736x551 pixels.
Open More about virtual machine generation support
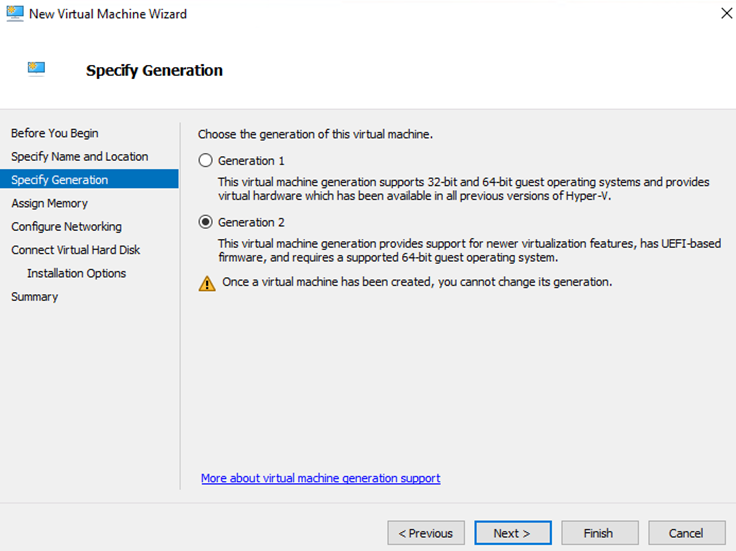click(320, 478)
